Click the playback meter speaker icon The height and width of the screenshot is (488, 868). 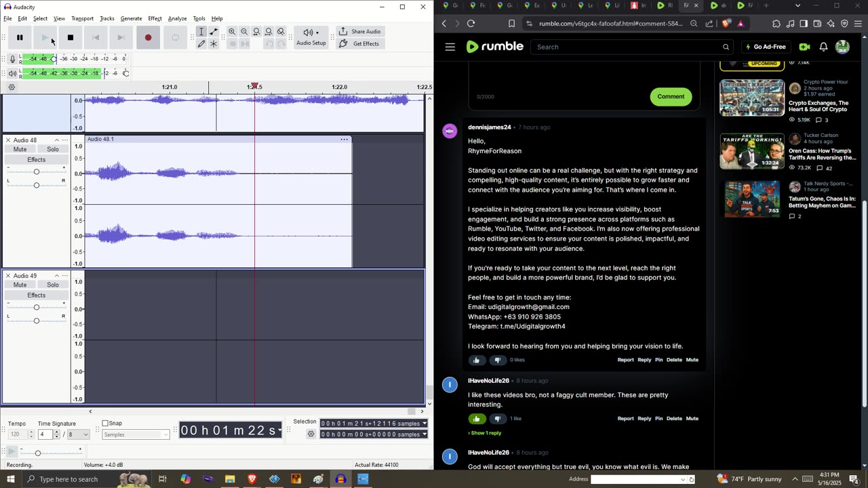(12, 73)
